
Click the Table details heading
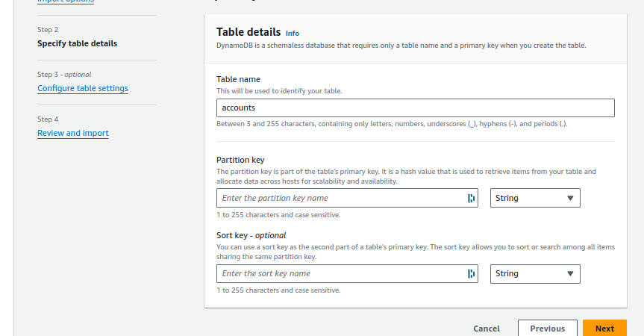(x=248, y=32)
